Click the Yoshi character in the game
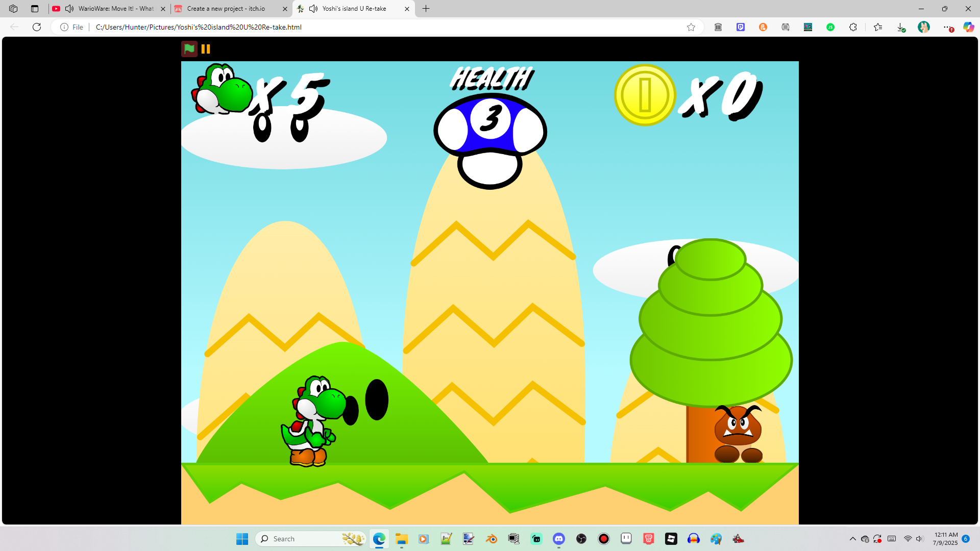 pos(315,421)
